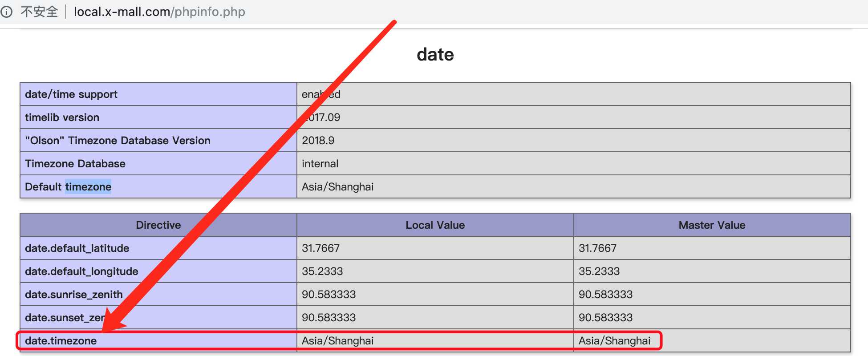The width and height of the screenshot is (868, 356).
Task: Click local value 31.7667
Action: [320, 248]
